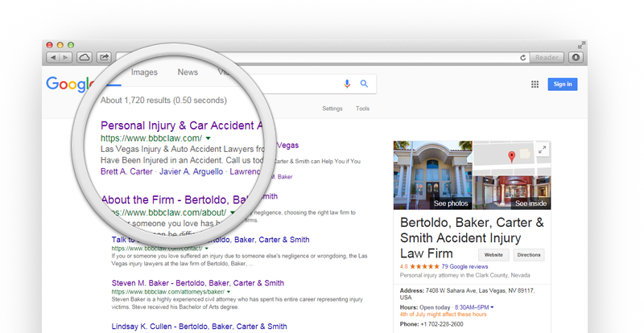Go forward with the browser forward arrow
644x333 pixels.
coord(66,57)
